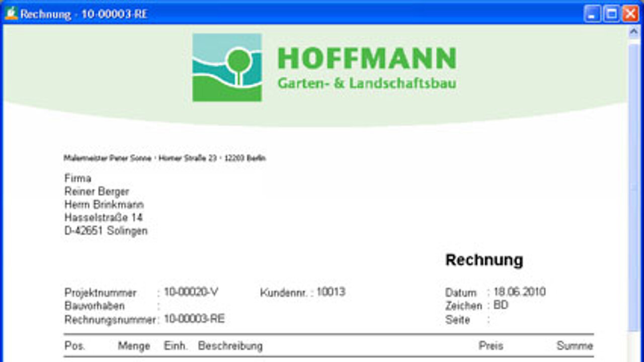Click the 'Seite' label

click(457, 320)
